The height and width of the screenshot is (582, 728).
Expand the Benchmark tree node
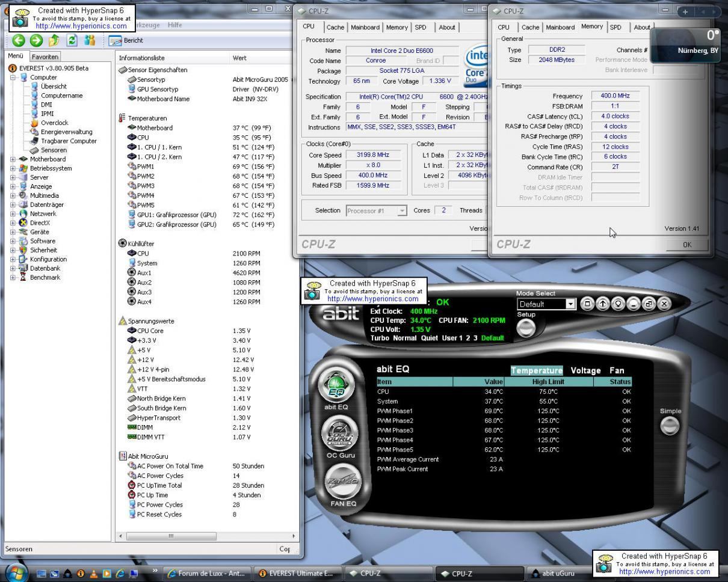coord(13,277)
